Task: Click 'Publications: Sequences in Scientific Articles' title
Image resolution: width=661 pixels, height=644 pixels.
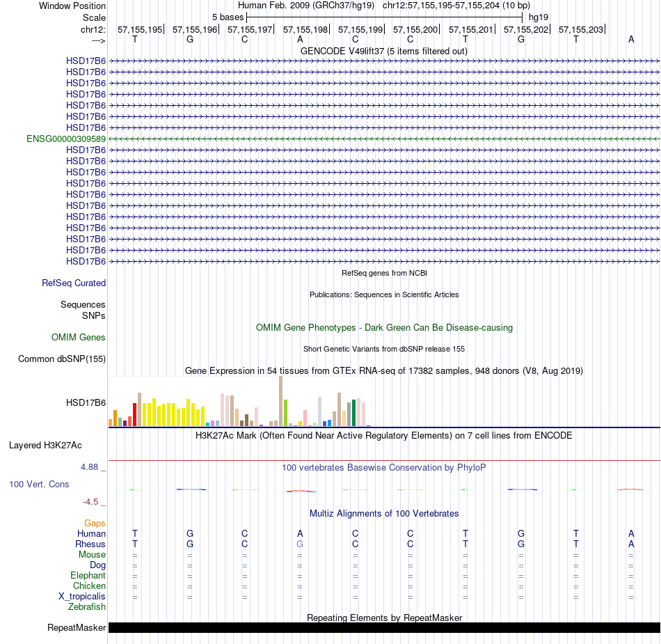Action: pos(384,294)
